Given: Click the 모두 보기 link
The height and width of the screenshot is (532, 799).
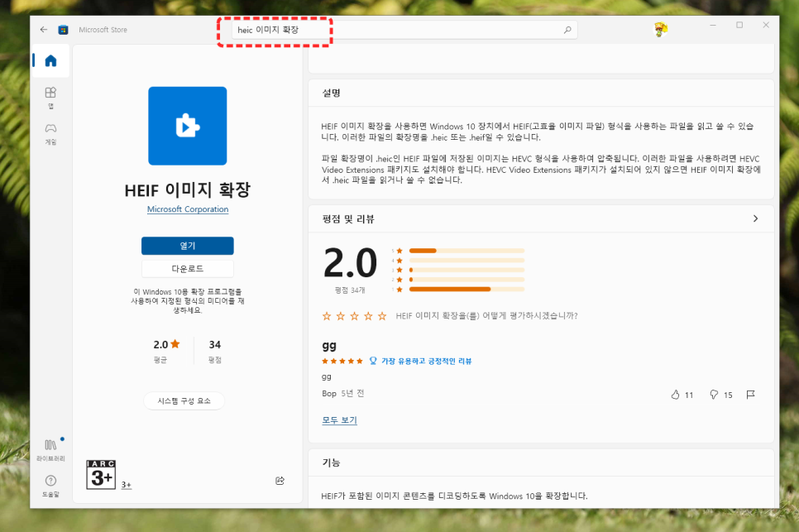Looking at the screenshot, I should (339, 420).
